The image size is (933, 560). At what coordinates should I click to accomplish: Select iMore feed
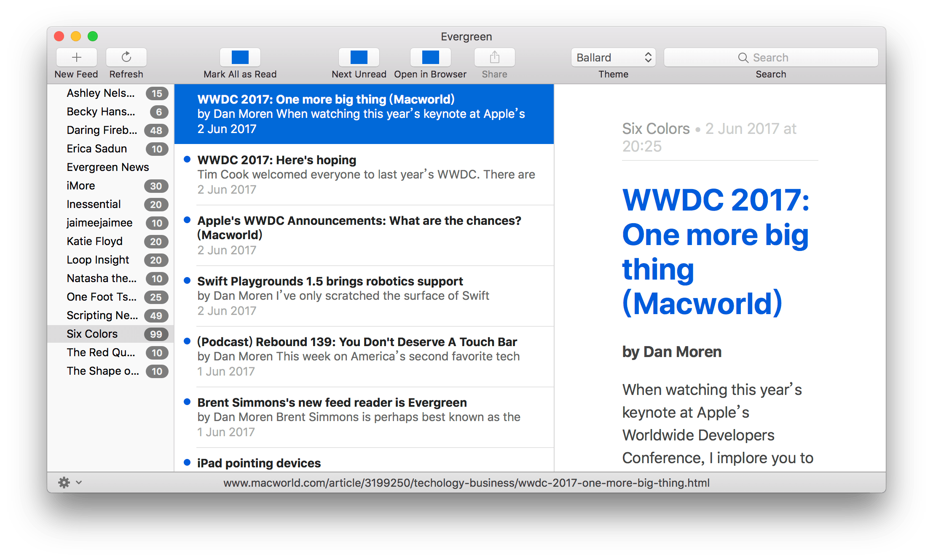point(110,186)
